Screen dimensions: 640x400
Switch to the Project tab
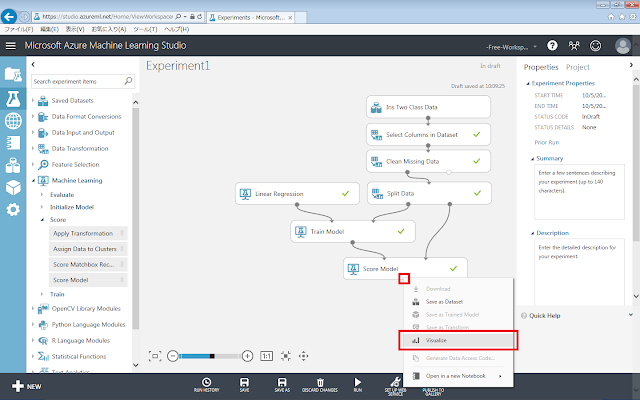click(x=579, y=67)
